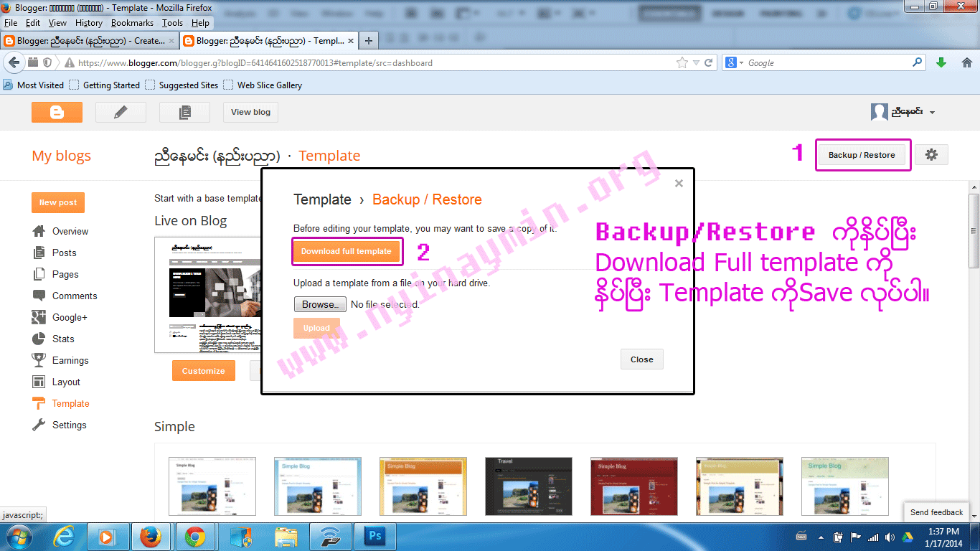Open Getting Started bookmark
980x551 pixels.
pyautogui.click(x=105, y=85)
